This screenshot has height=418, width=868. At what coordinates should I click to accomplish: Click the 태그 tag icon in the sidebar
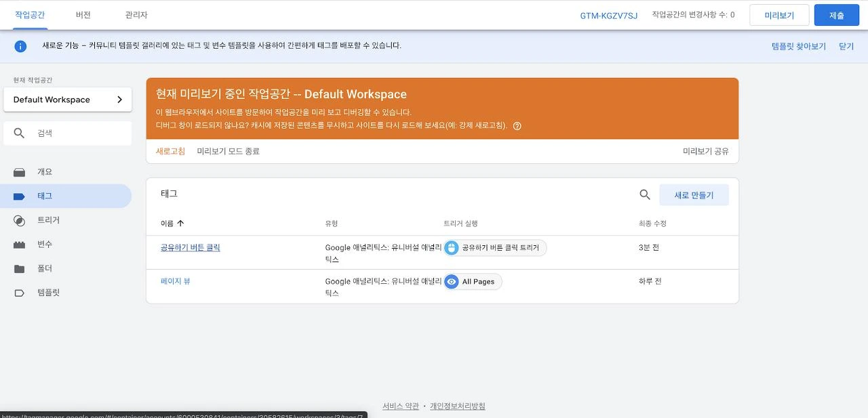point(20,196)
